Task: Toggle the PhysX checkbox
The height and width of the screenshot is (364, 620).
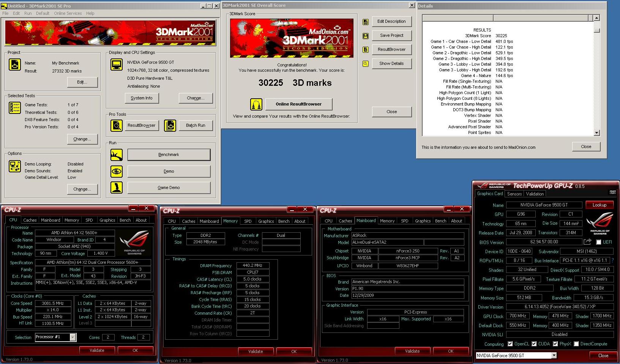Action: [555, 344]
